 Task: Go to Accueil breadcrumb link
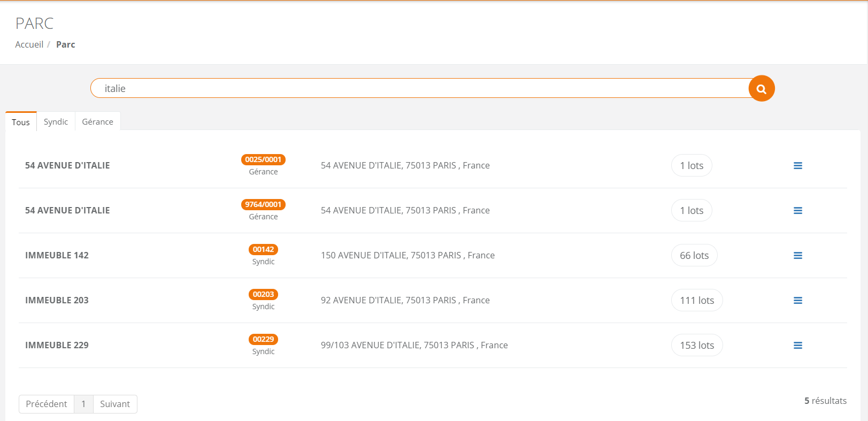click(29, 44)
